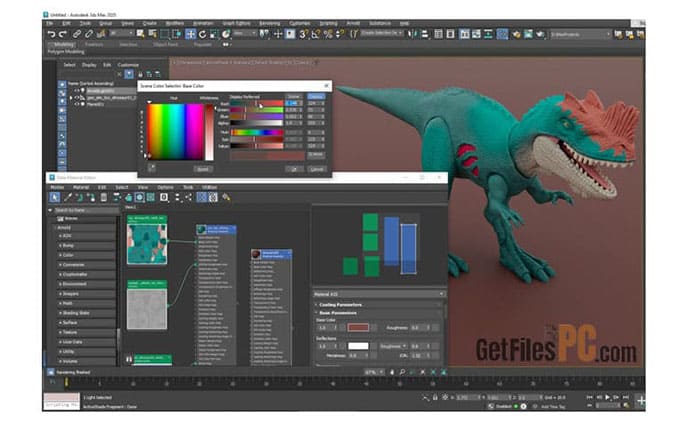Click the Mirror tool icon
The height and width of the screenshot is (433, 700).
(412, 34)
